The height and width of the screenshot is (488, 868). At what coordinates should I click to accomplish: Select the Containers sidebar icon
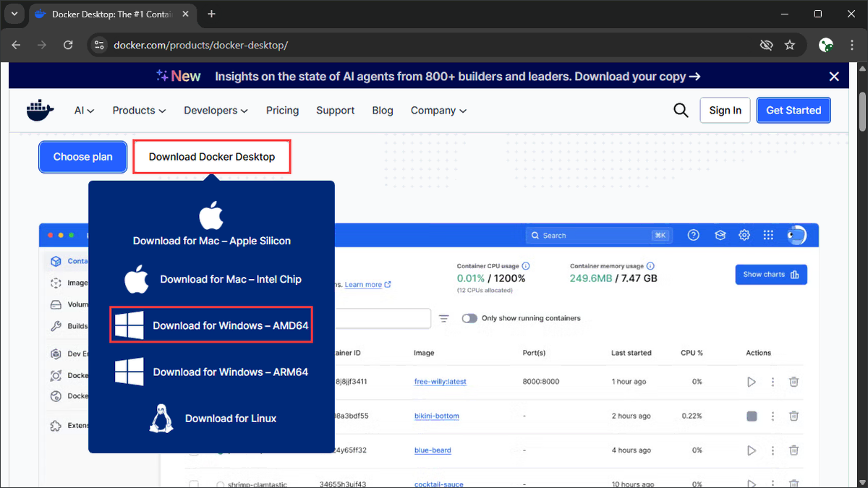click(x=56, y=261)
